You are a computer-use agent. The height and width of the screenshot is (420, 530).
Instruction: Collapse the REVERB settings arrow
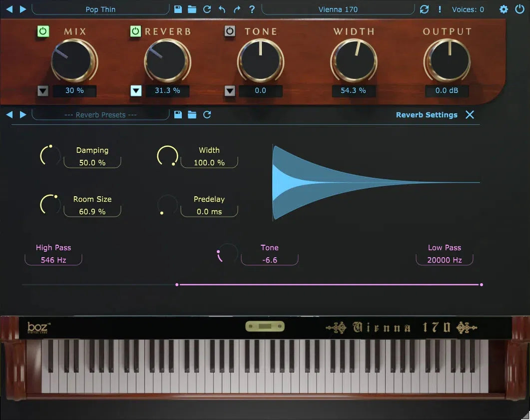pos(136,91)
